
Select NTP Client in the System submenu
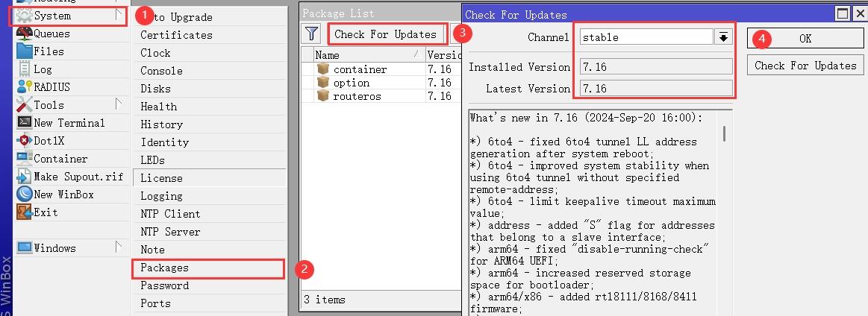(x=209, y=214)
